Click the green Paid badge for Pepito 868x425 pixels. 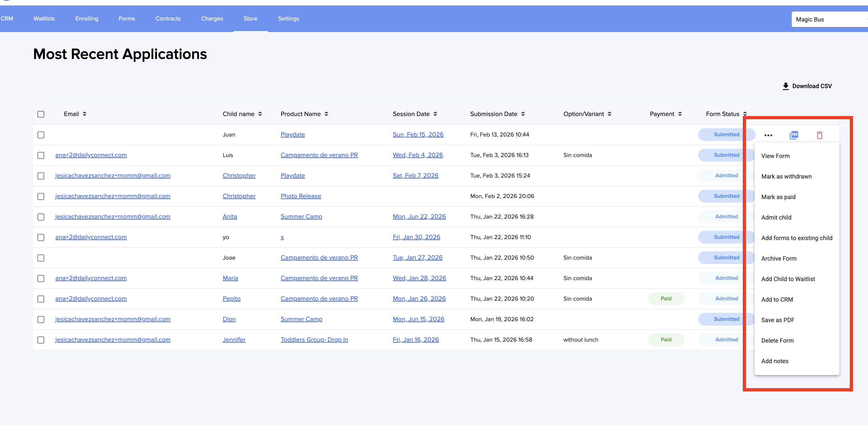[x=666, y=298]
